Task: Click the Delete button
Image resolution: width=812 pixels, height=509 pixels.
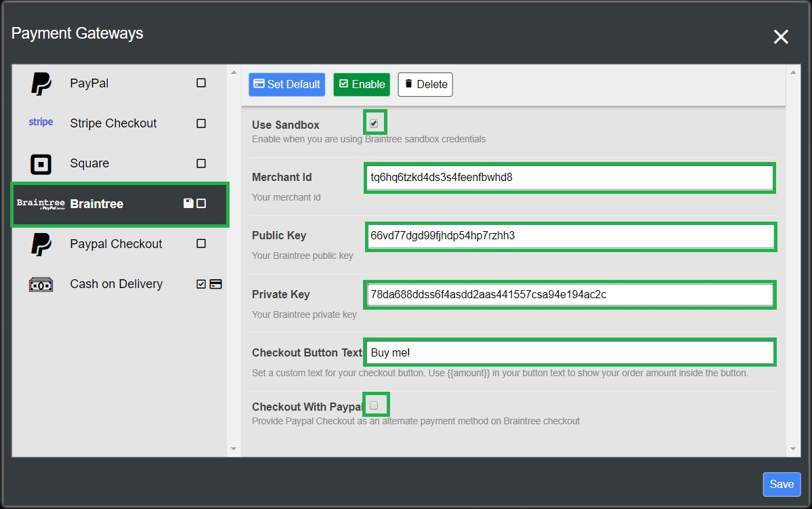Action: [425, 85]
